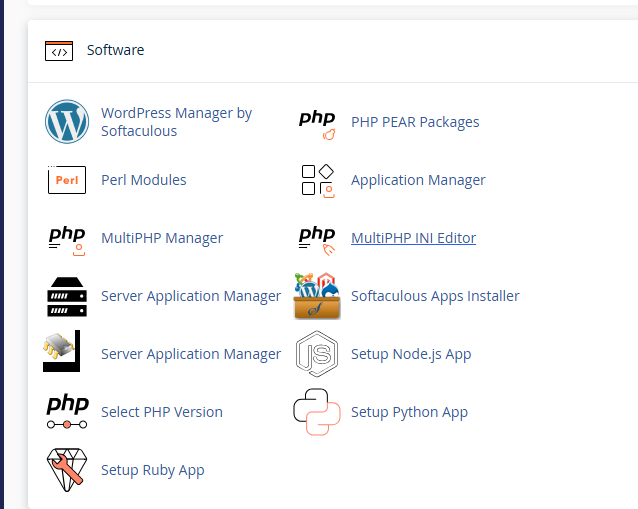Open WordPress Manager by Softaculous link
This screenshot has height=509, width=638.
point(176,122)
